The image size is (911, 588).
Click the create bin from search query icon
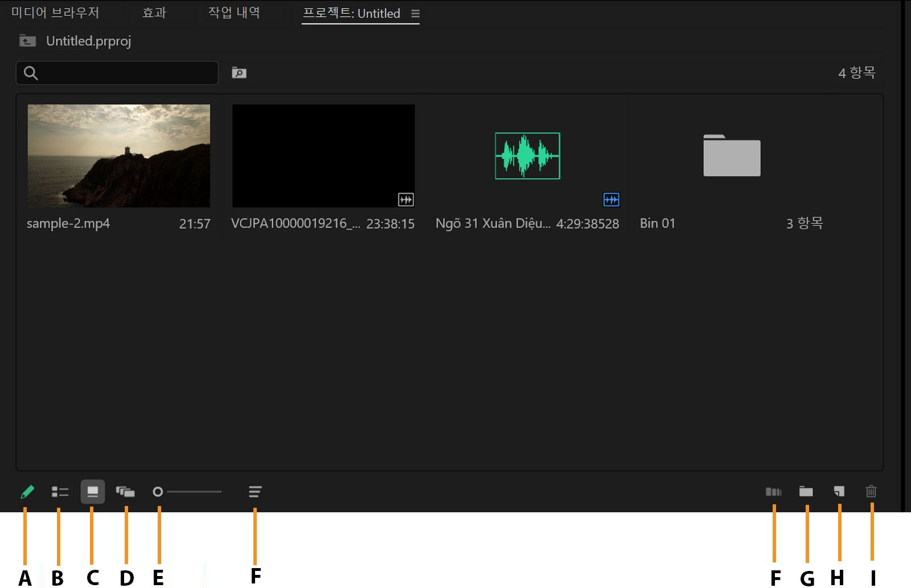point(239,73)
